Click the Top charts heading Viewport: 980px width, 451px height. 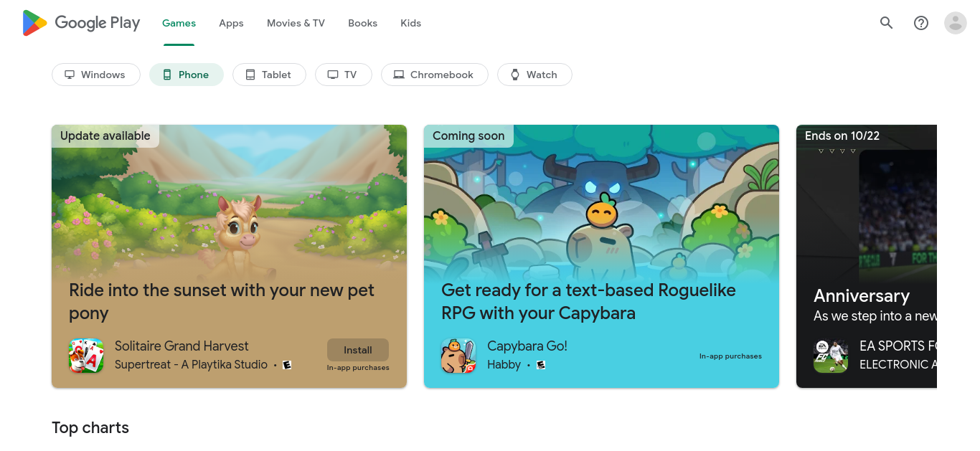(x=90, y=428)
